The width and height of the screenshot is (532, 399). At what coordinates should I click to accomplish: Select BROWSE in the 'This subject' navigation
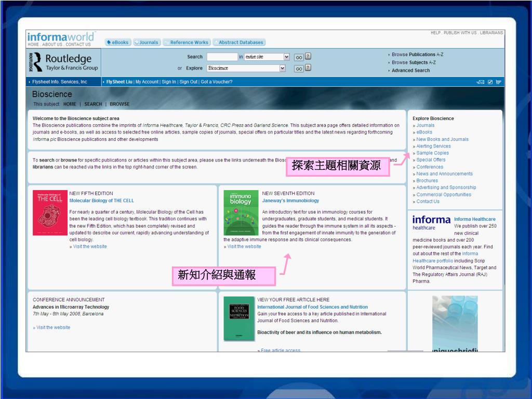click(119, 104)
